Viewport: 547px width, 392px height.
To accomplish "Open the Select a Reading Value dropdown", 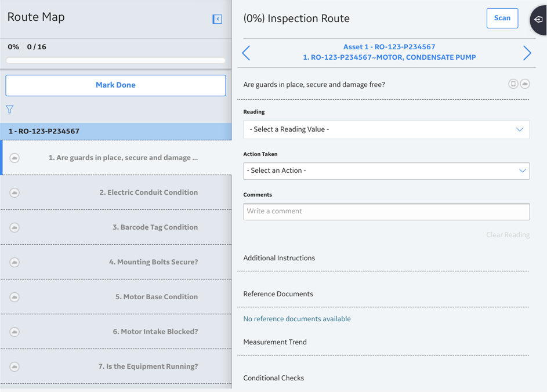I will coord(386,129).
